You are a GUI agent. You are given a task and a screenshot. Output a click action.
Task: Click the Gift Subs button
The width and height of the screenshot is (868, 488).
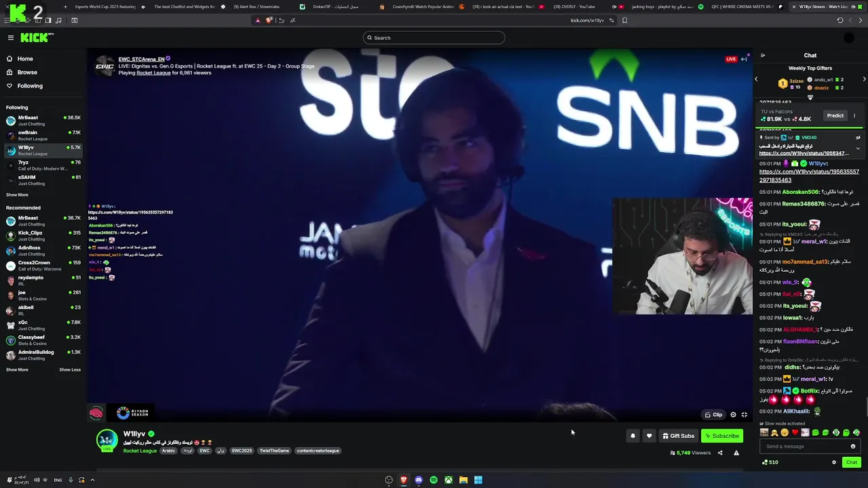coord(678,436)
